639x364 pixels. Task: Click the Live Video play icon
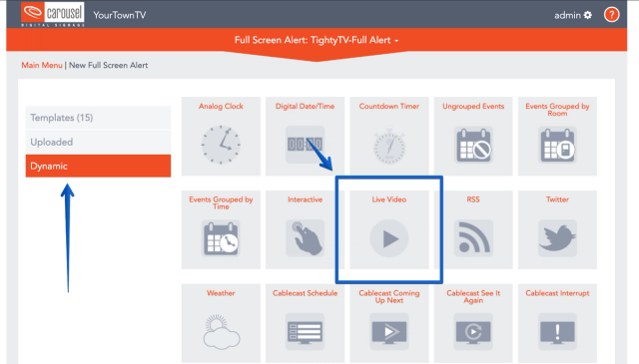click(389, 238)
